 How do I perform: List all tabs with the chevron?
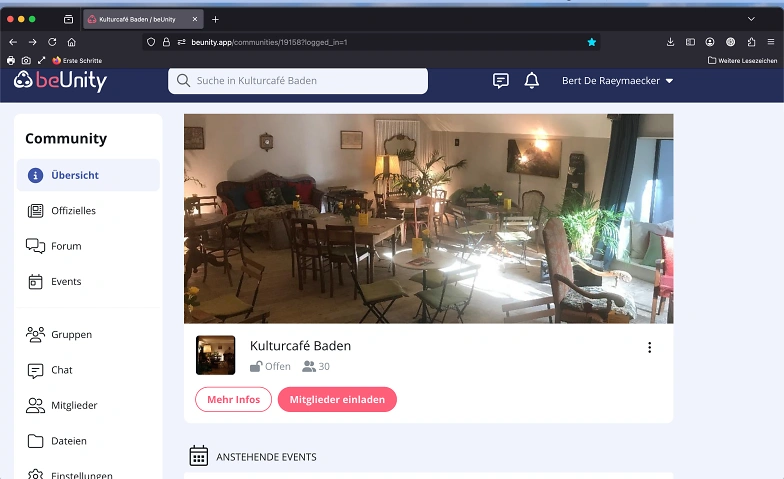pos(751,19)
